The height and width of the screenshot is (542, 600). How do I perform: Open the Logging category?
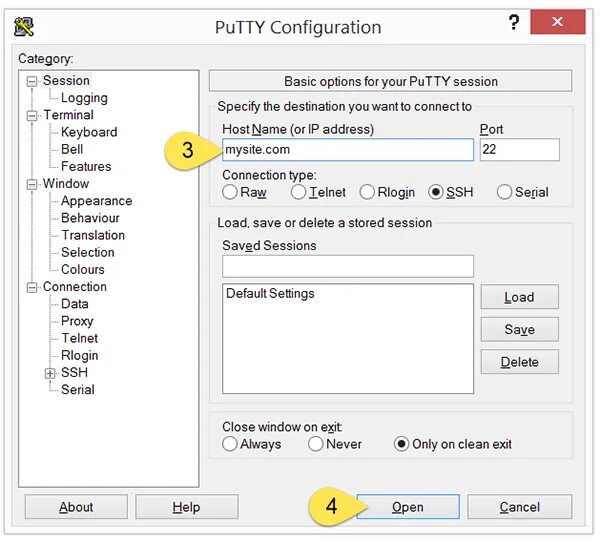(84, 98)
